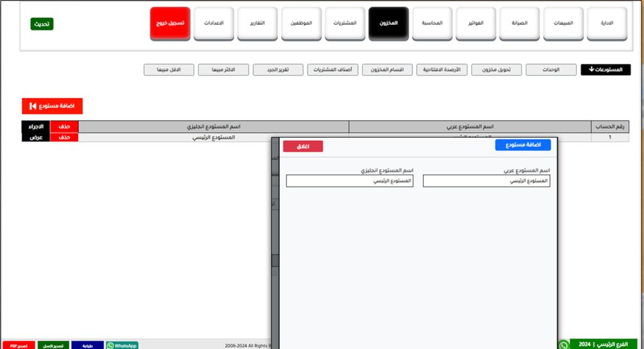Screen dimensions: 644x349
Task: Export to Excel with 'تصدير اكسل' button
Action: coord(53,345)
